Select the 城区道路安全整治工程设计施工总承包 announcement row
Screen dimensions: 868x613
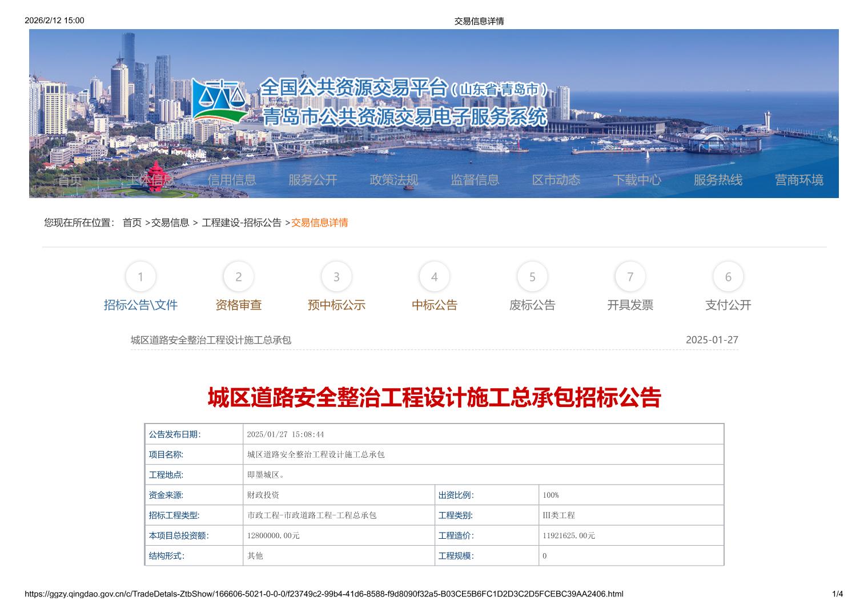click(x=211, y=340)
